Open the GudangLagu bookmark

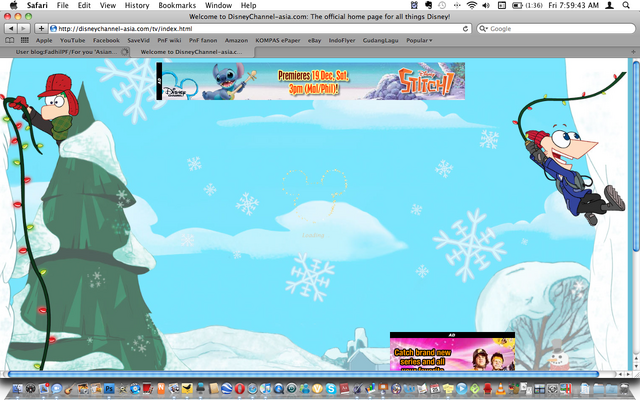pyautogui.click(x=380, y=40)
